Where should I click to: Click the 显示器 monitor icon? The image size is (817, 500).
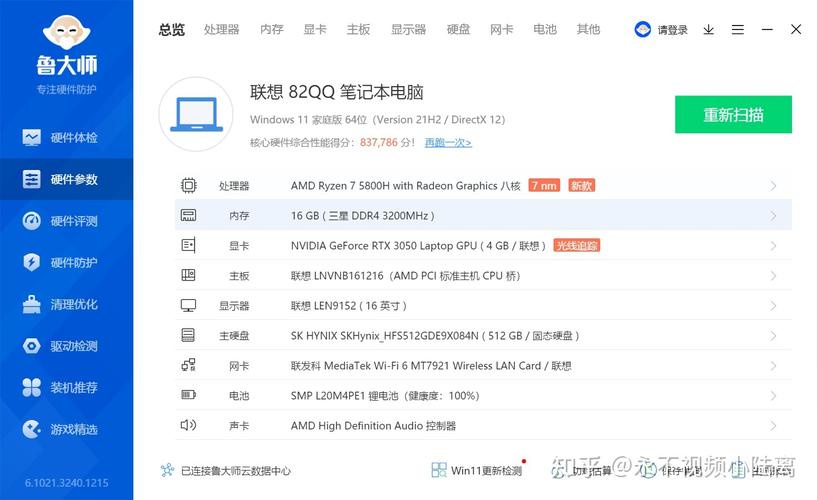point(189,305)
